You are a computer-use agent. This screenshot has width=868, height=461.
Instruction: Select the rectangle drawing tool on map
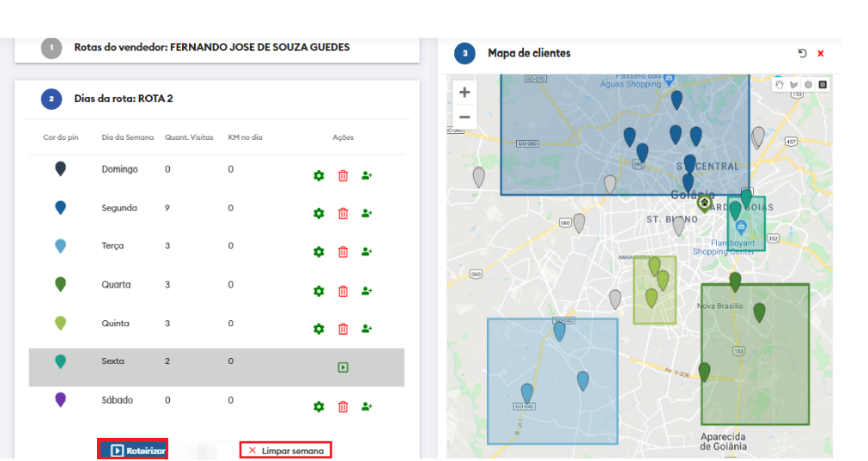822,85
